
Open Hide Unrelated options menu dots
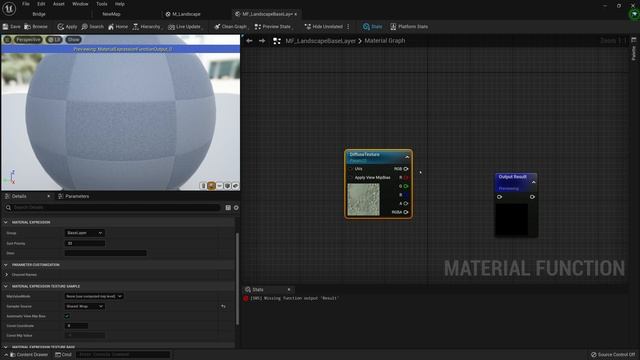click(x=348, y=27)
